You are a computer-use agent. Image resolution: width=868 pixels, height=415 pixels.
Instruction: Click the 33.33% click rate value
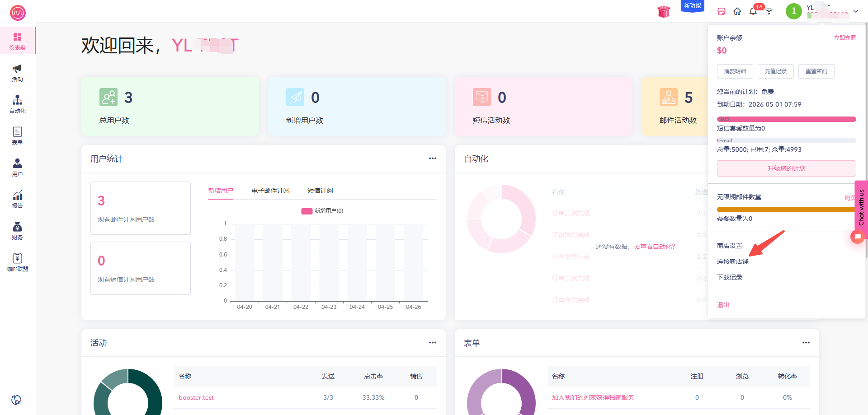click(x=373, y=397)
